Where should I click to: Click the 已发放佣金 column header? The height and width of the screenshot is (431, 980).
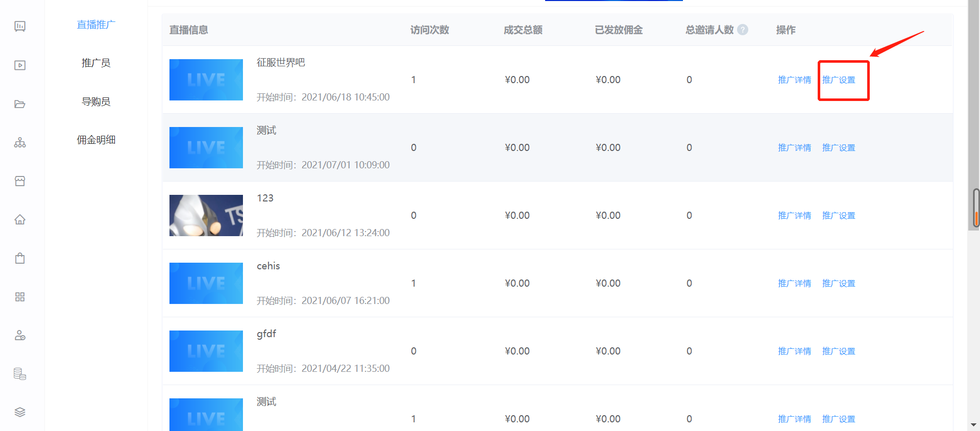tap(619, 30)
